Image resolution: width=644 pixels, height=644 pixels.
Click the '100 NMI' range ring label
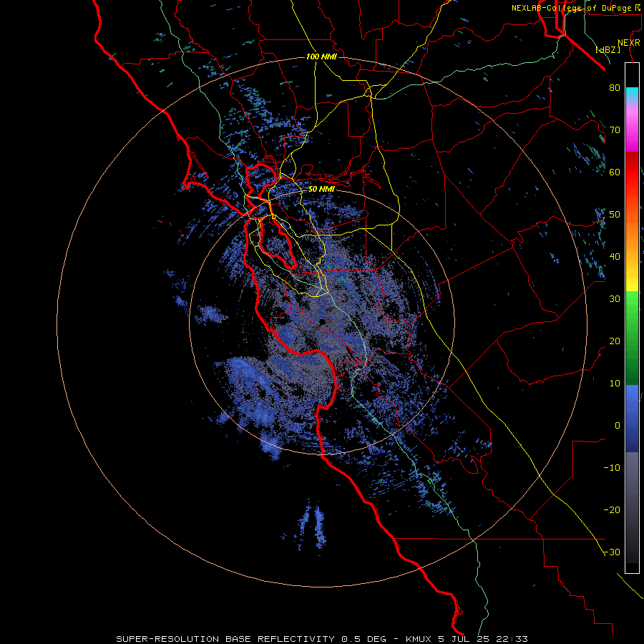[x=321, y=57]
